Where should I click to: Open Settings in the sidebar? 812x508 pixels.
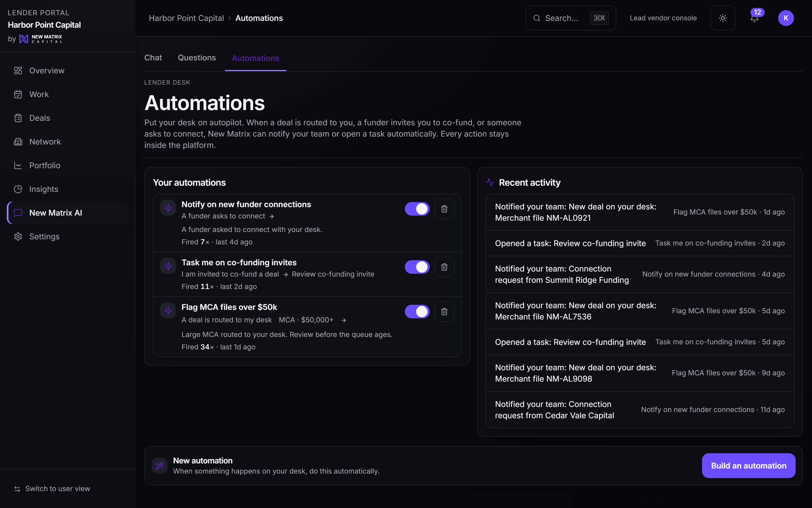[68, 237]
